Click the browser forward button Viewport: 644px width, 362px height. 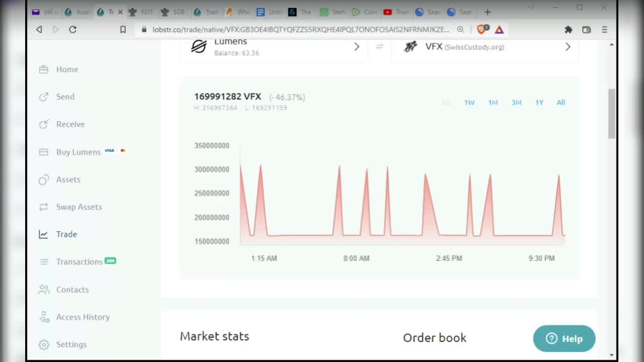(x=56, y=30)
